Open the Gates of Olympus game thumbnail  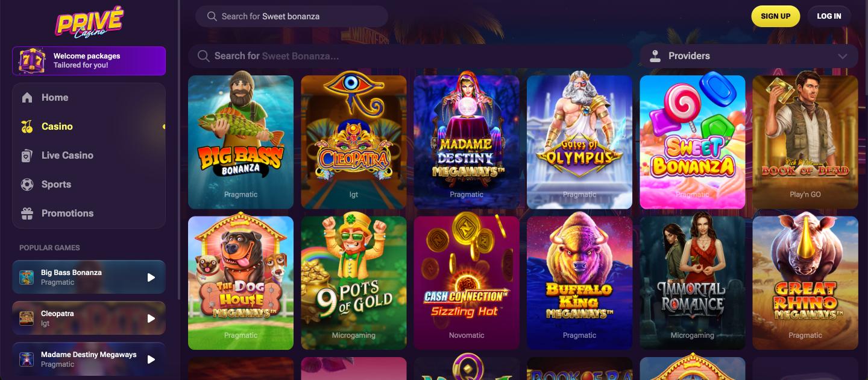579,142
